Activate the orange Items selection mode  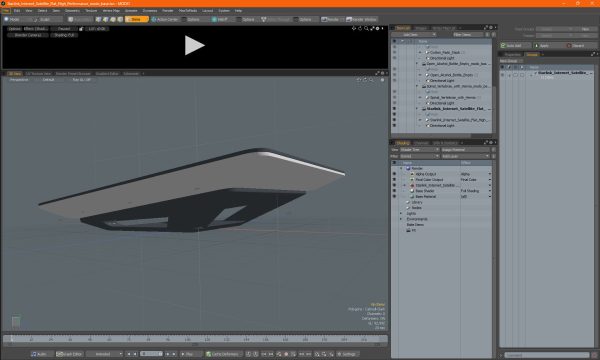[137, 19]
